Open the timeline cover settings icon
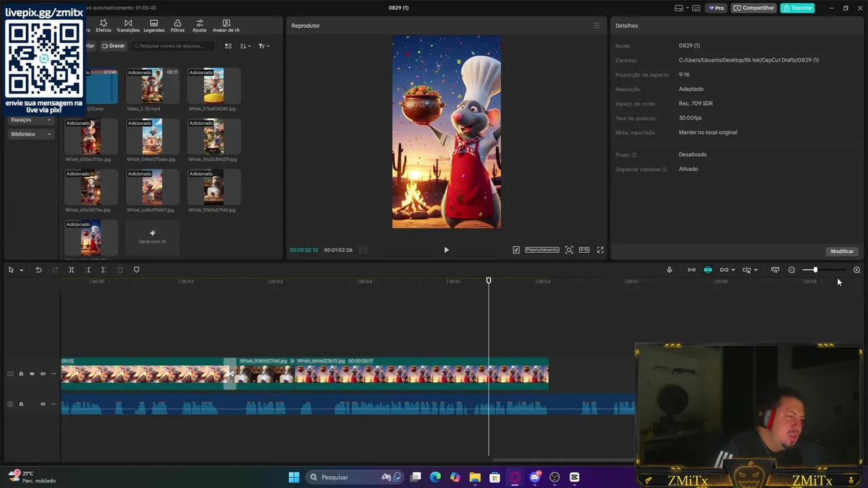 tap(775, 270)
